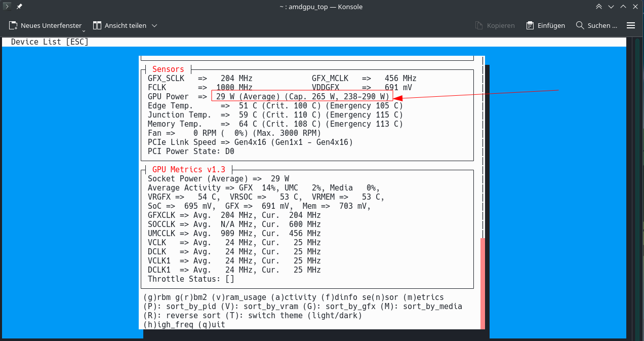This screenshot has width=644, height=341.
Task: Select the Device List [ESC] tab
Action: click(x=50, y=42)
